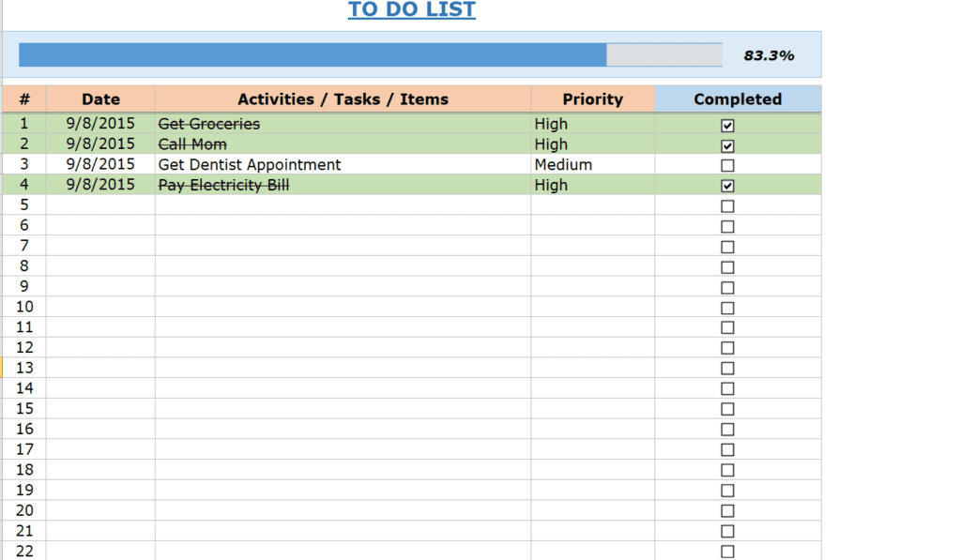The height and width of the screenshot is (560, 961).
Task: Tick the Completed checkbox in row 19
Action: pos(727,491)
